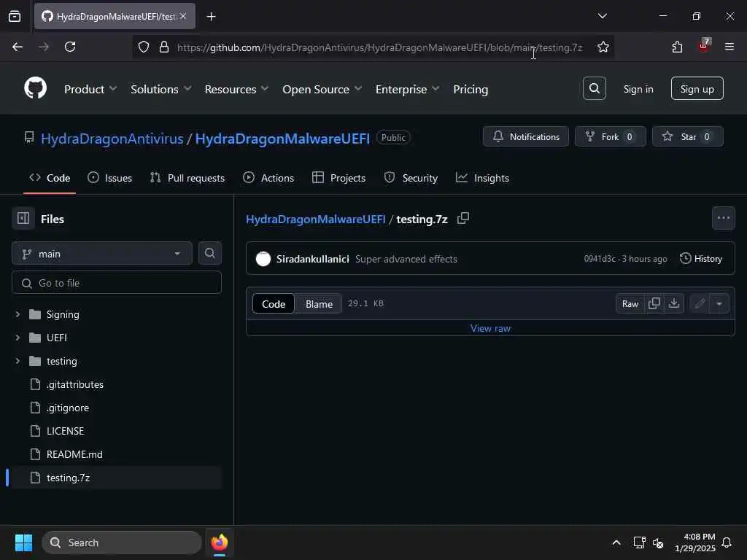Switch to the Issues tab
Image resolution: width=747 pixels, height=560 pixels.
coord(109,178)
